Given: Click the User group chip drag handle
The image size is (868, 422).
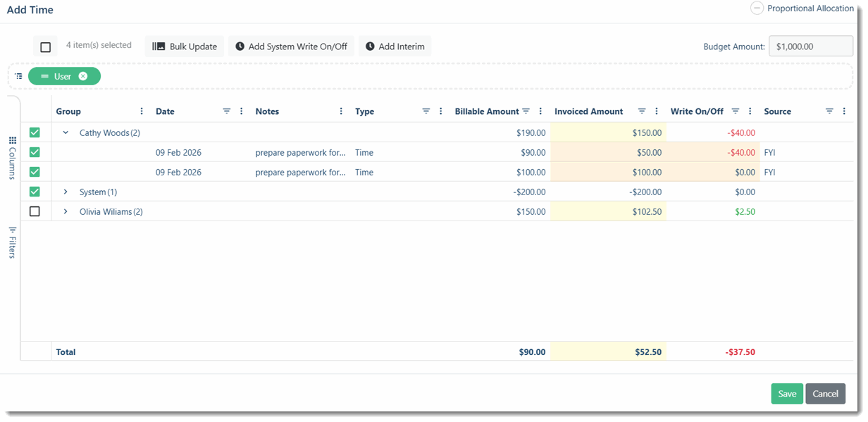Looking at the screenshot, I should (44, 76).
